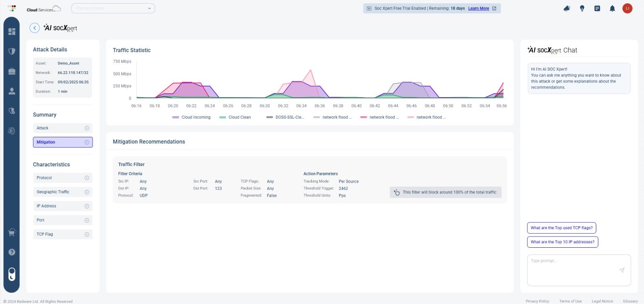
Task: Toggle the DOSS-SSL-Cle... legend series
Action: (285, 117)
